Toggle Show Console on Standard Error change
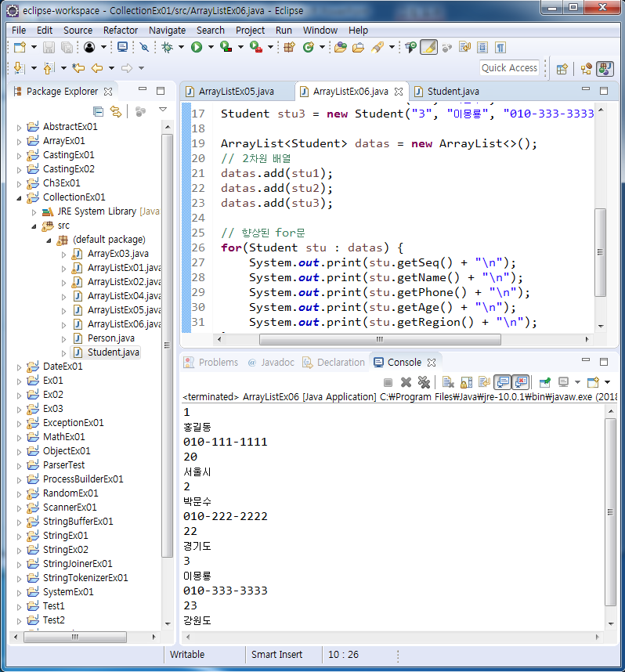Image resolution: width=625 pixels, height=672 pixels. click(x=521, y=382)
